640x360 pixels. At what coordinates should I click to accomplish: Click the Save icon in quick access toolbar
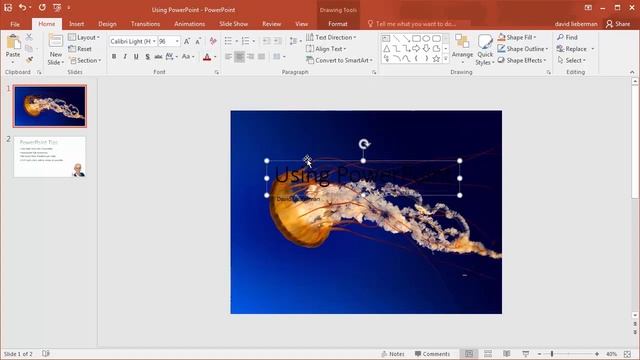pyautogui.click(x=8, y=7)
